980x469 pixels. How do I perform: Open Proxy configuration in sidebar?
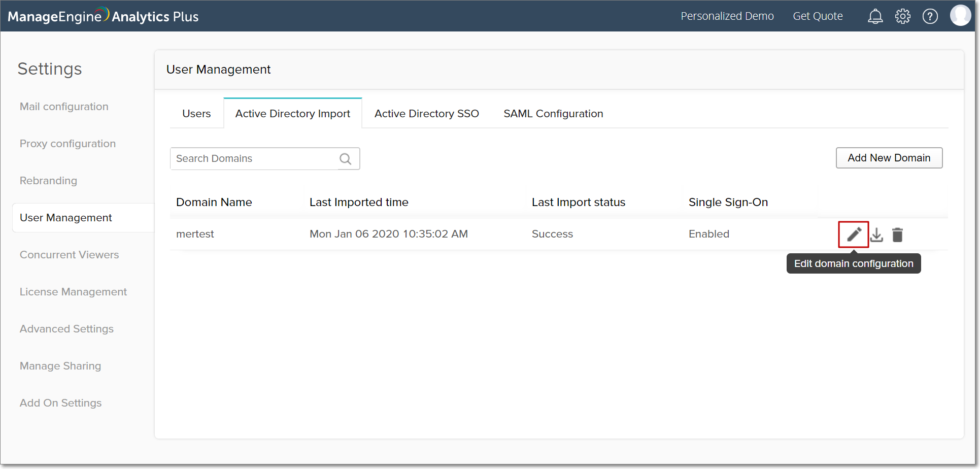click(x=67, y=144)
